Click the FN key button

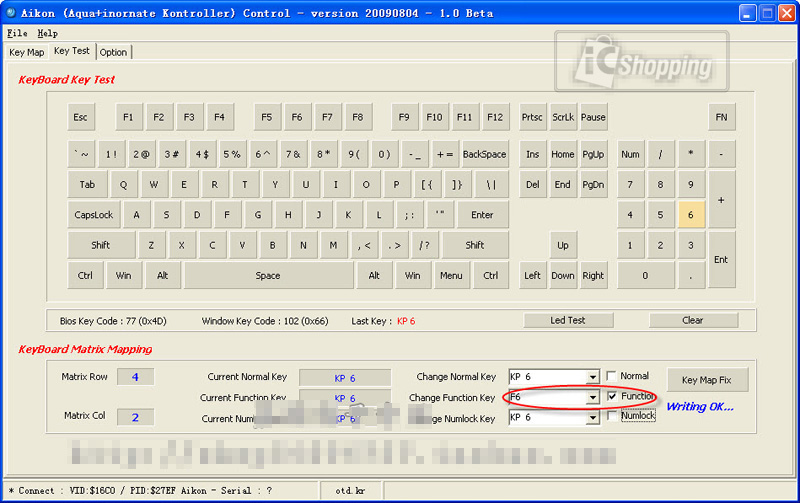tap(721, 117)
